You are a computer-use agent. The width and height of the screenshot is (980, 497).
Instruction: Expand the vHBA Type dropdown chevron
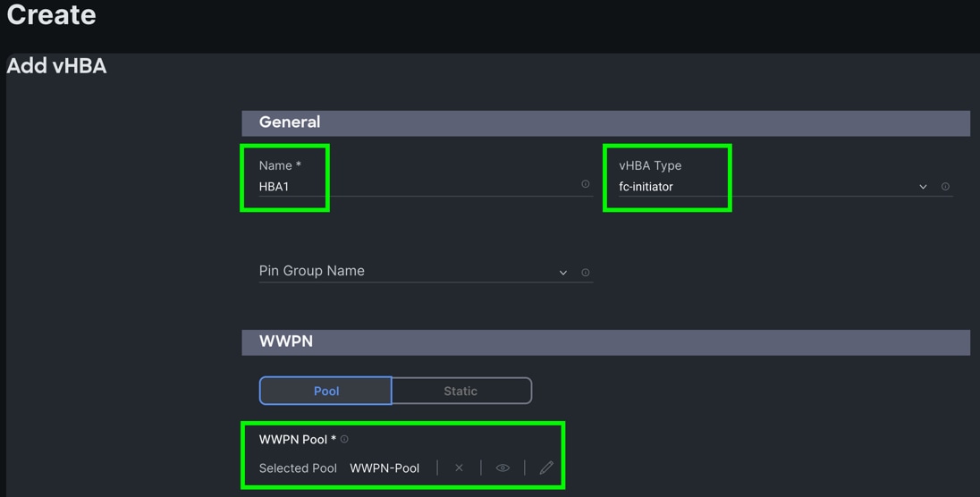click(x=923, y=187)
